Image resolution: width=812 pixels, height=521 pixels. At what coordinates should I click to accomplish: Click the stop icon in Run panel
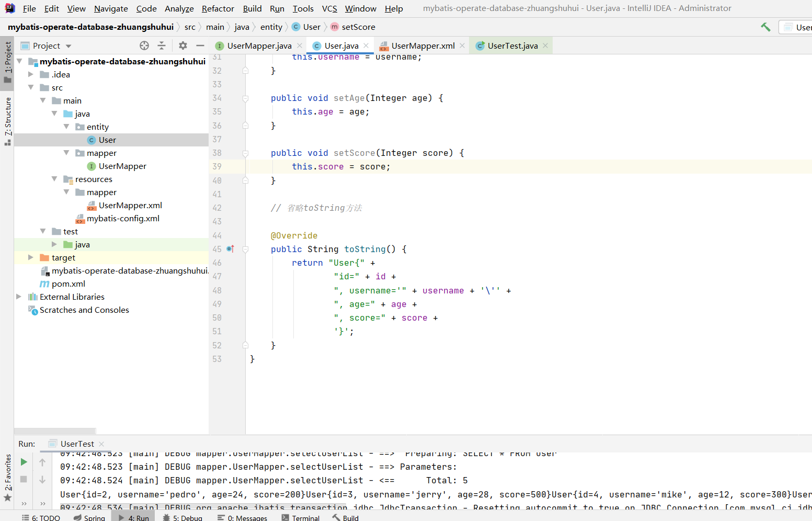pos(24,479)
